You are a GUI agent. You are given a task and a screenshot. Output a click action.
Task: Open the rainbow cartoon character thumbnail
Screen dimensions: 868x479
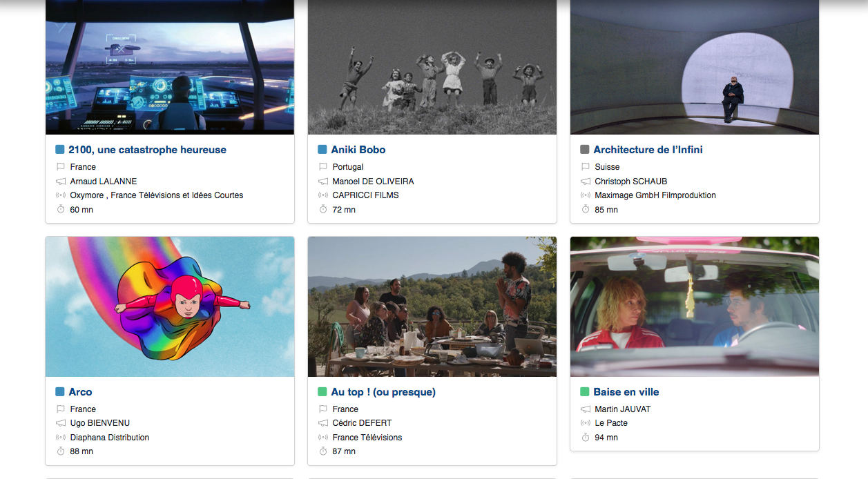(170, 307)
